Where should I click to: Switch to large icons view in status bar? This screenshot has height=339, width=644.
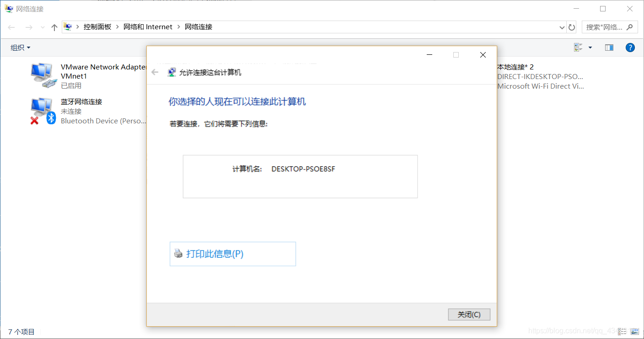634,332
